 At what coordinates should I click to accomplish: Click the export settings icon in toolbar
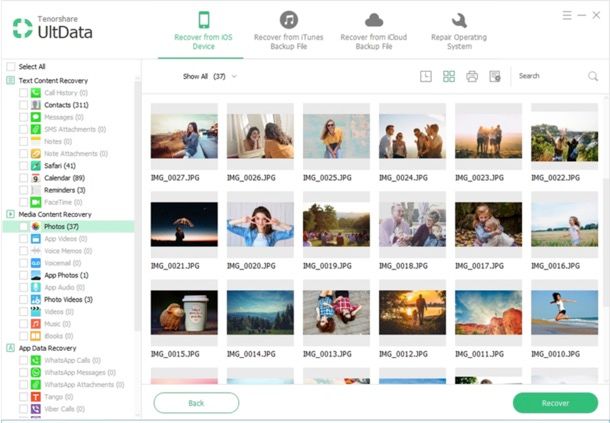point(495,76)
